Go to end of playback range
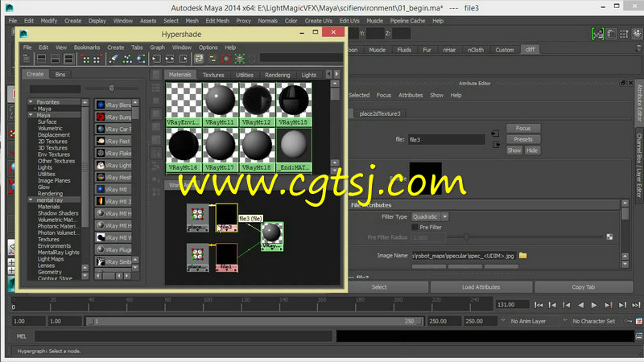 tap(636, 305)
